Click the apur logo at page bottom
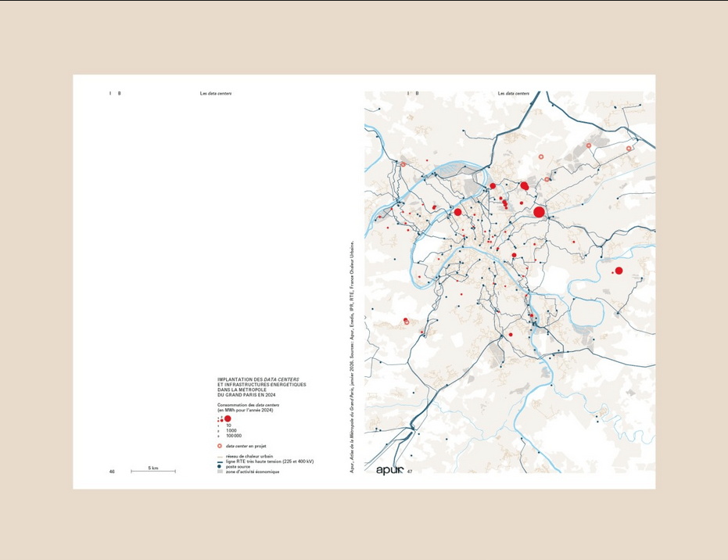728x560 pixels. pyautogui.click(x=389, y=470)
